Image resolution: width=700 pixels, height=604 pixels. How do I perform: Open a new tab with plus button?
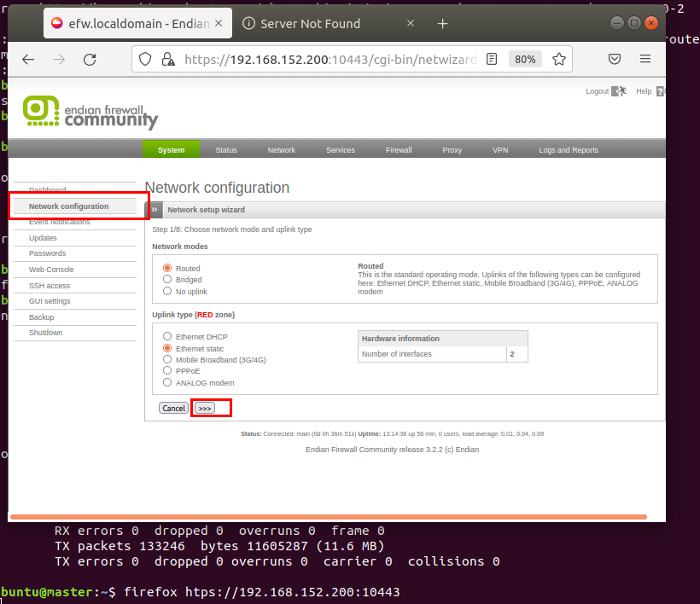point(442,24)
